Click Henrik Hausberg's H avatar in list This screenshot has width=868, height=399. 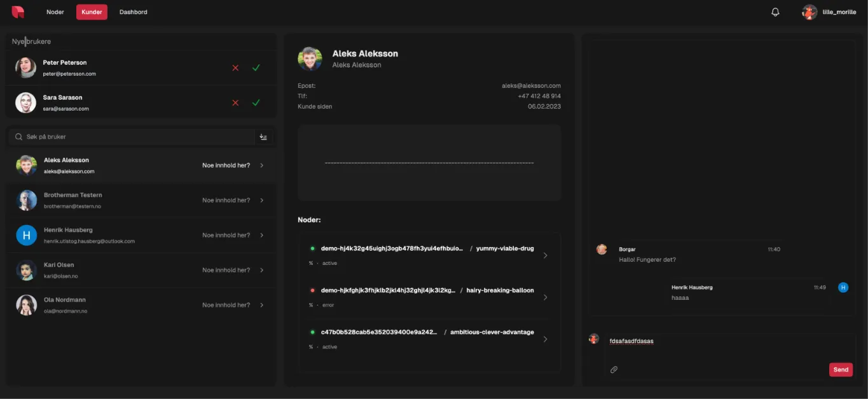pos(26,235)
